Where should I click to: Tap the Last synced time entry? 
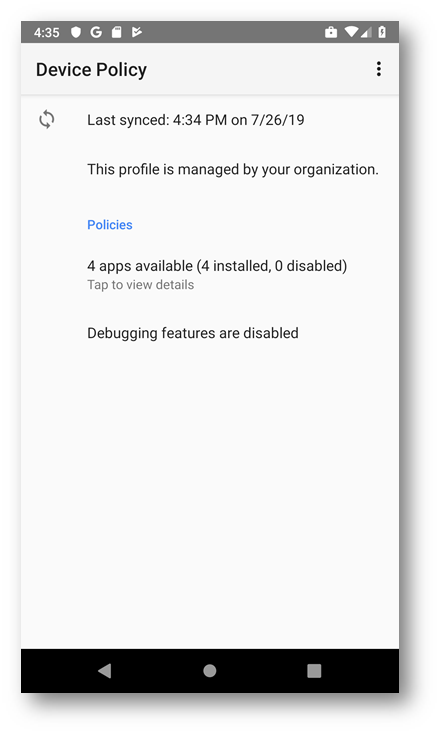point(195,120)
